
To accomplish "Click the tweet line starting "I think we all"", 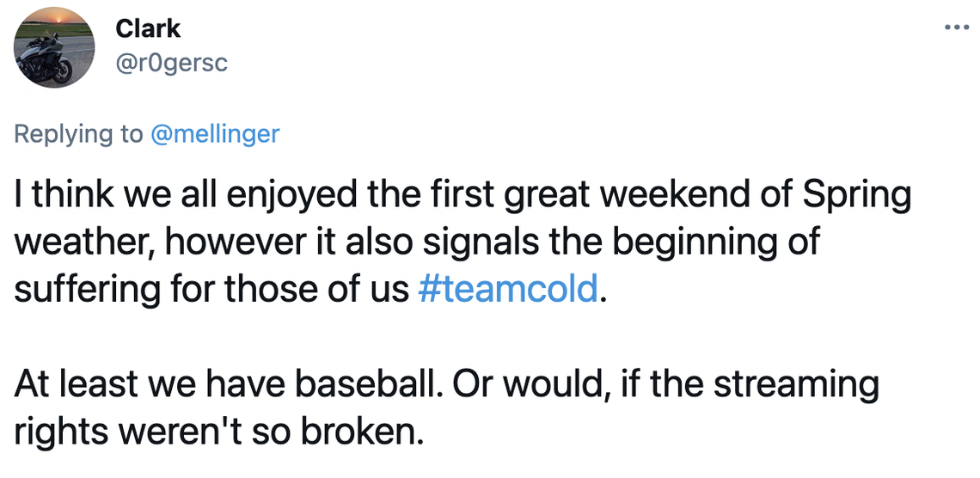I will coord(461,197).
